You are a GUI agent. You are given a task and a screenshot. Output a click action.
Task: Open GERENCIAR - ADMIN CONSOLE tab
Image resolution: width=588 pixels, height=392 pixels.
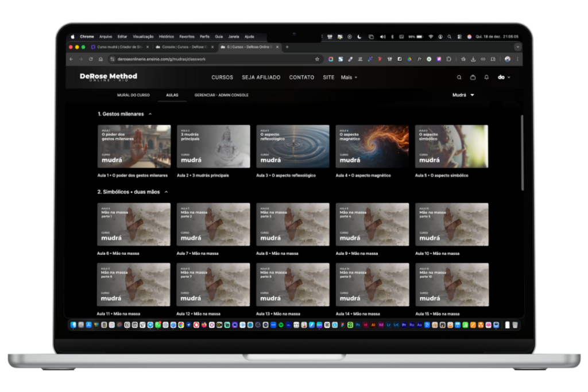coord(221,95)
